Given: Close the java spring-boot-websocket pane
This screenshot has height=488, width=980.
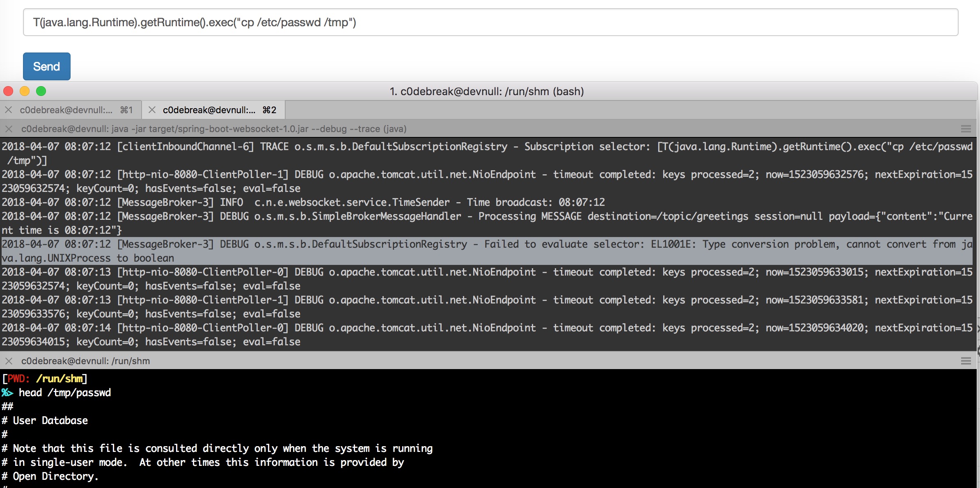Looking at the screenshot, I should click(9, 129).
